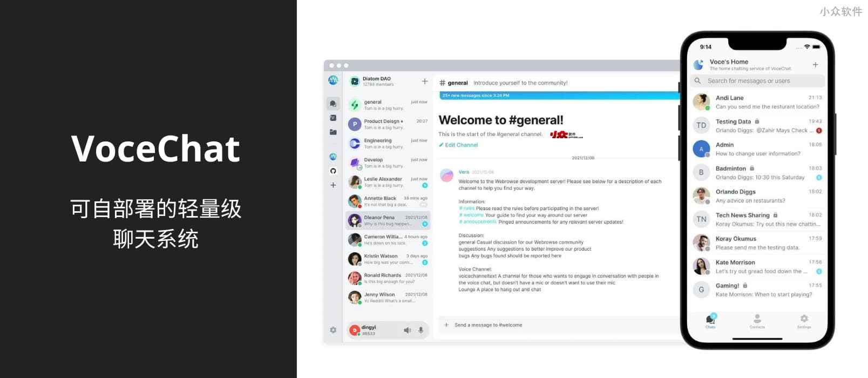The width and height of the screenshot is (868, 378).
Task: Switch to the Contacts tab on phone
Action: (757, 321)
